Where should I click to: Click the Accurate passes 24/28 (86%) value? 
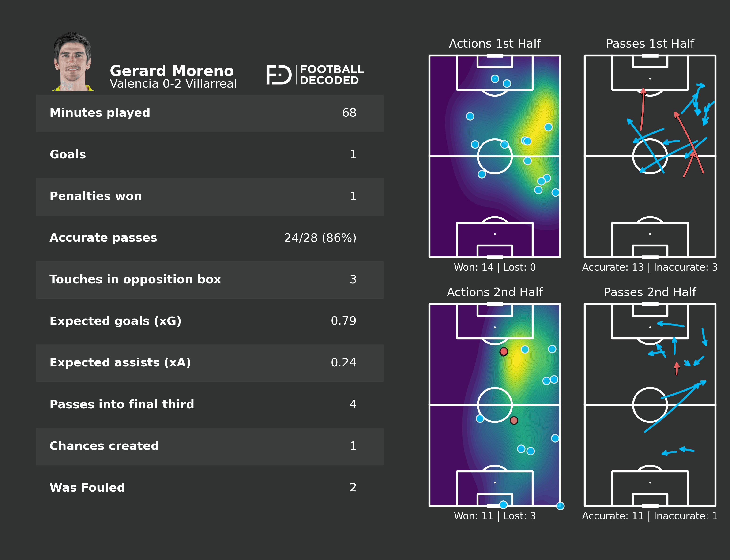[320, 238]
